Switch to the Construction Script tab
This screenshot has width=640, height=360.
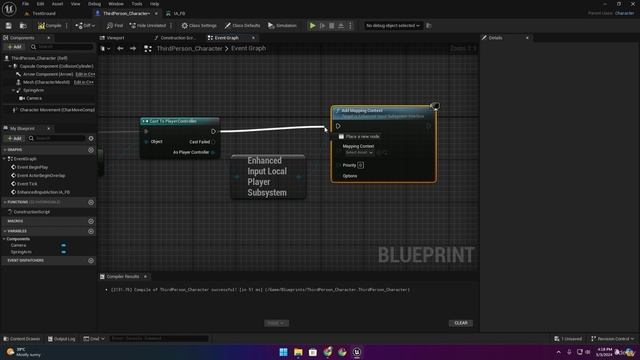point(176,38)
